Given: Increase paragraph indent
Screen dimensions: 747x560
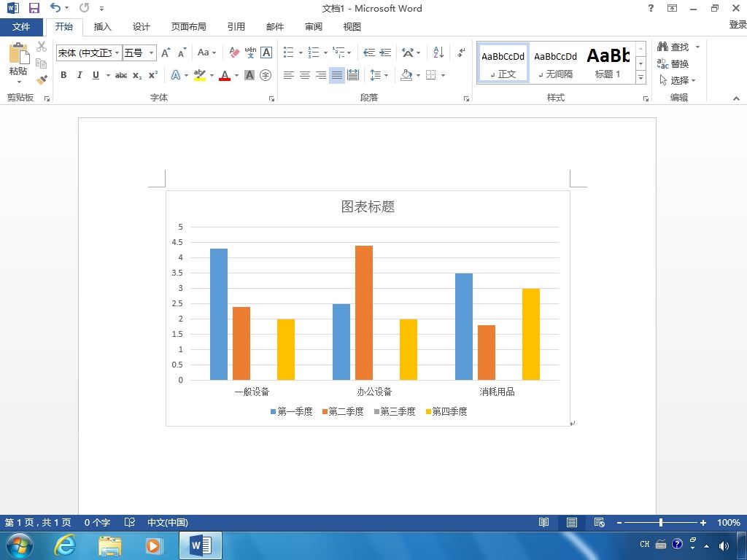Looking at the screenshot, I should click(385, 52).
